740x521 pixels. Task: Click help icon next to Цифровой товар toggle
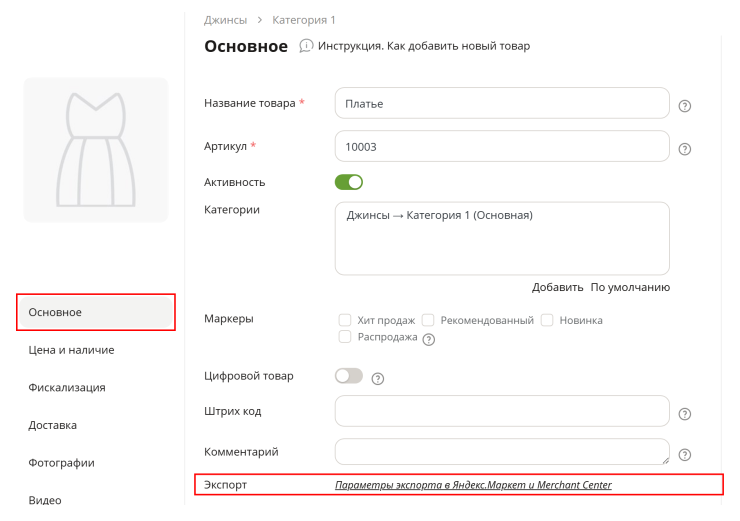[378, 378]
